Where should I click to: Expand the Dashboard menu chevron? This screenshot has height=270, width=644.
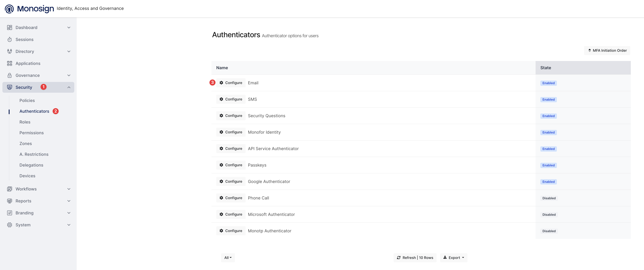tap(69, 28)
